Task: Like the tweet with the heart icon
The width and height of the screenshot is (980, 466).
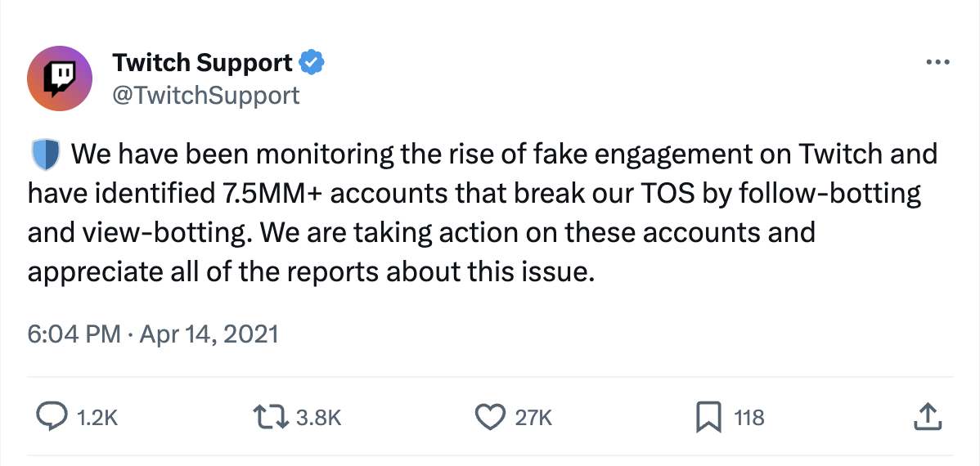Action: pos(490,418)
